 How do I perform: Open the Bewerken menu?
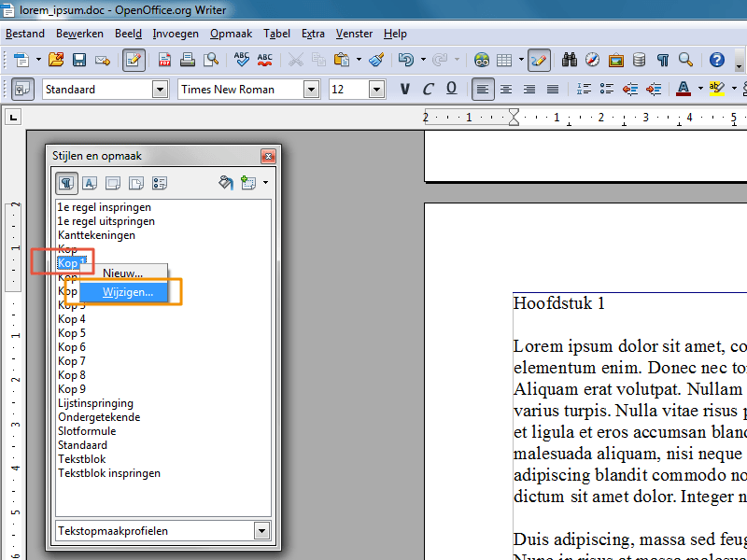[x=79, y=34]
